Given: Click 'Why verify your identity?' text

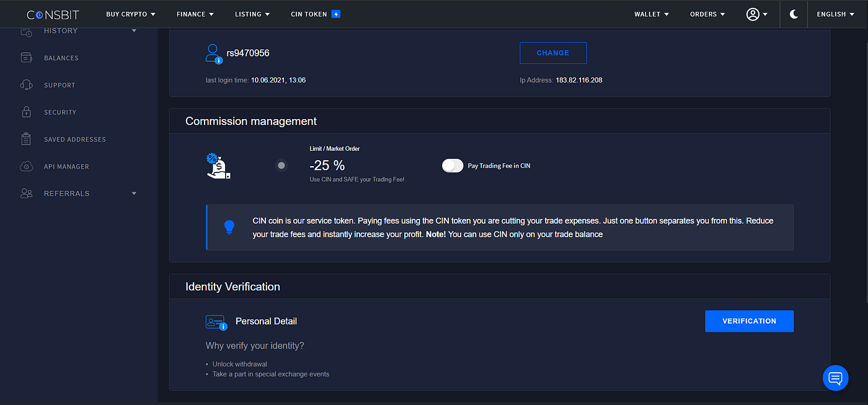Looking at the screenshot, I should pyautogui.click(x=255, y=345).
